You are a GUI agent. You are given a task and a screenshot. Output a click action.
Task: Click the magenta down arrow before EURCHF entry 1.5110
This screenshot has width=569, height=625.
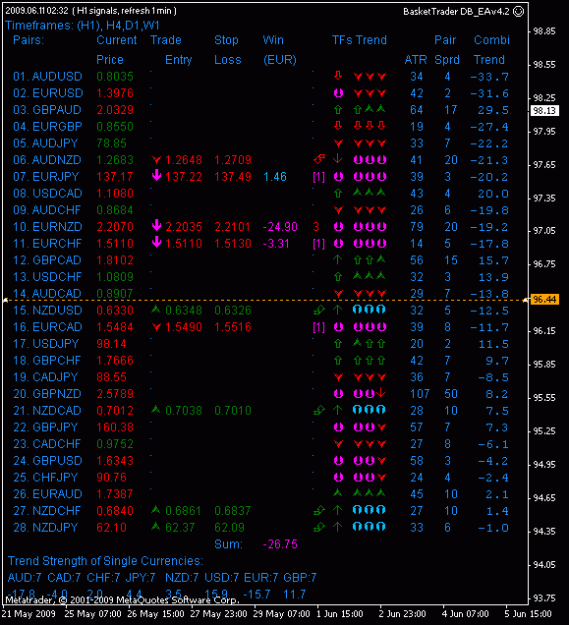pyautogui.click(x=157, y=242)
